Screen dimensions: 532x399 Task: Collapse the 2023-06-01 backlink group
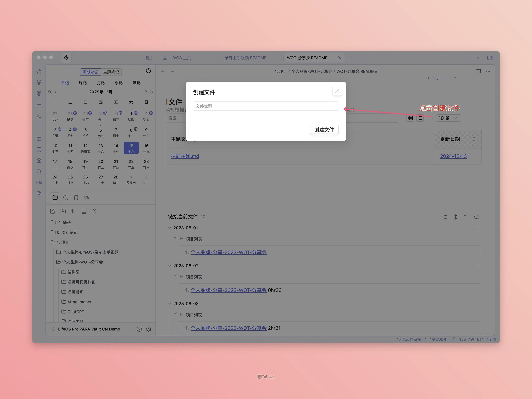pyautogui.click(x=169, y=228)
